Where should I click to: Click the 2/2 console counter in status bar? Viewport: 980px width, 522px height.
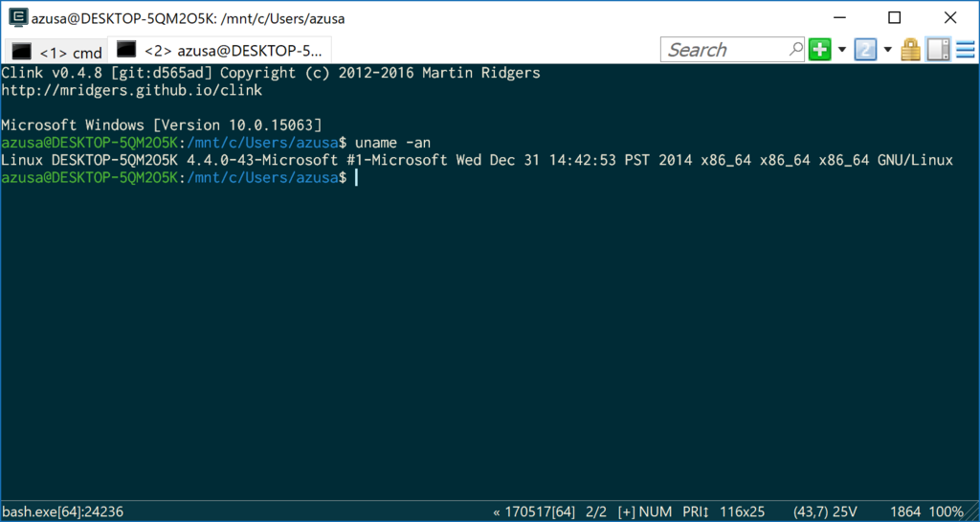tap(596, 512)
